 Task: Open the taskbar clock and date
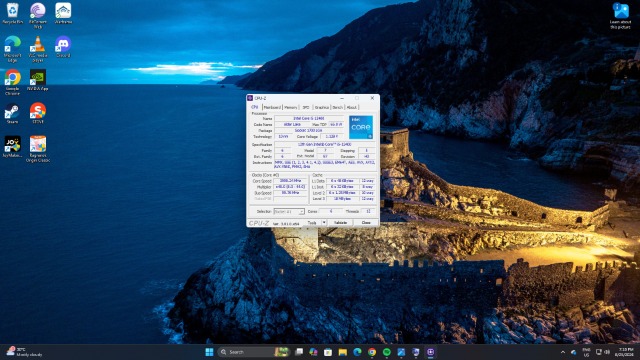[x=625, y=352]
